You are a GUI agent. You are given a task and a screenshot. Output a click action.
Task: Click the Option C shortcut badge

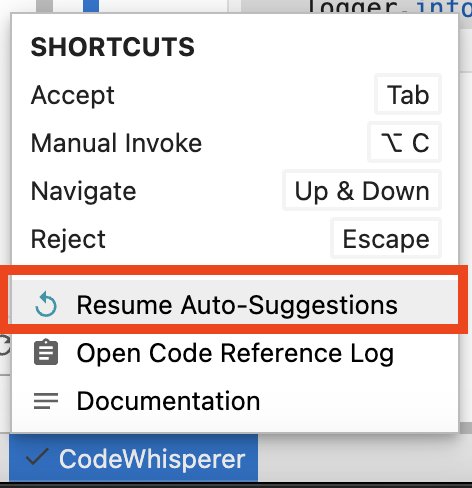coord(404,142)
